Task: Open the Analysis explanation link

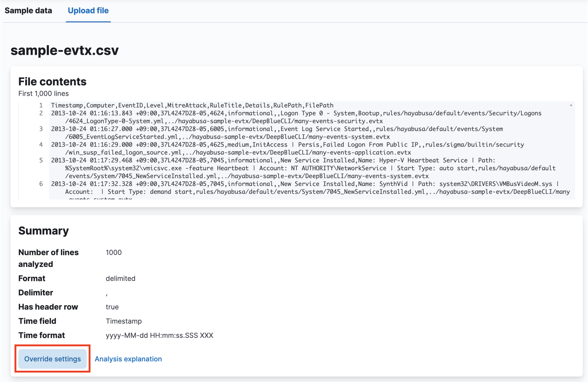Action: [128, 359]
